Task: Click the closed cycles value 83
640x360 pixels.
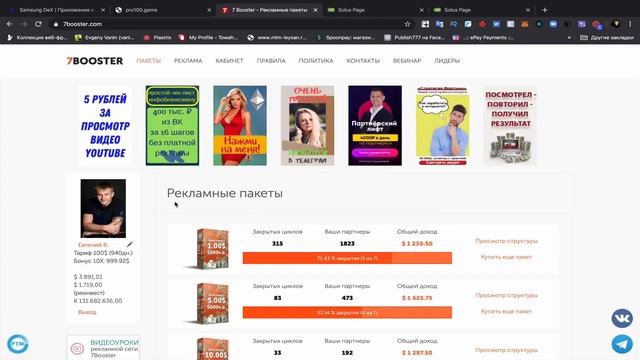Action: (278, 298)
